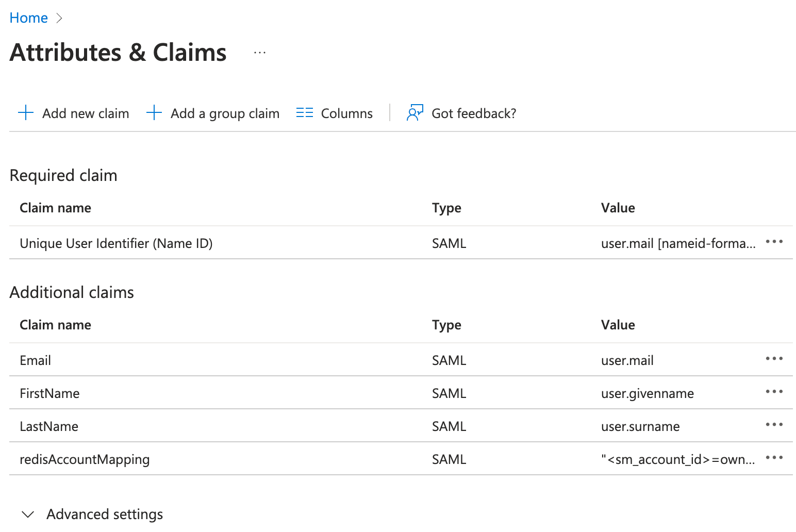This screenshot has width=796, height=532.
Task: Click the Advanced settings section title
Action: coord(105,514)
